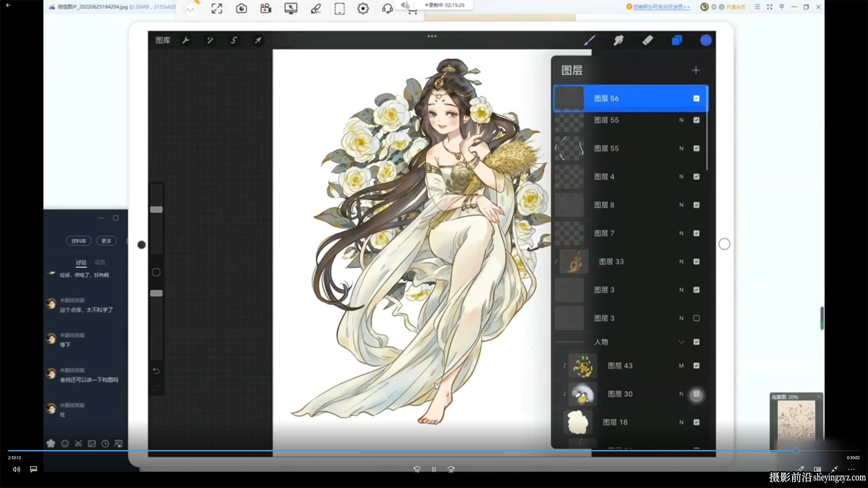Click the video progress bar handle
The width and height of the screenshot is (868, 488).
pos(796,450)
